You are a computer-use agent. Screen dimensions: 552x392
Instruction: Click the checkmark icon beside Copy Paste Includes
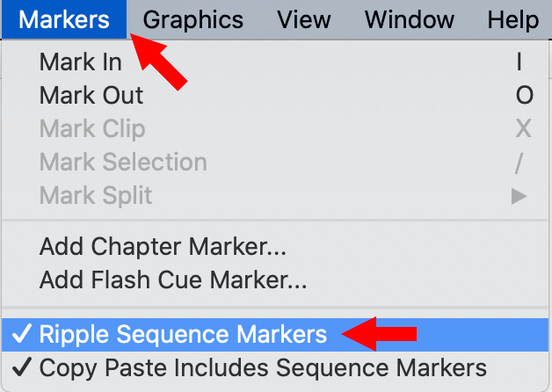24,367
